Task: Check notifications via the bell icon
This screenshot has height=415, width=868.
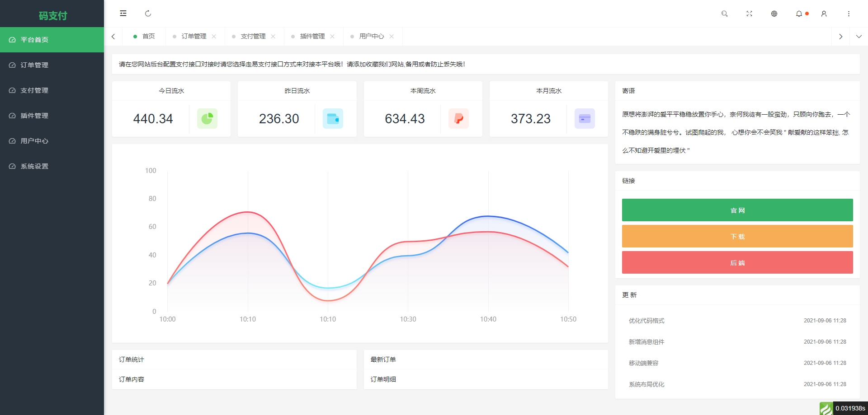Action: tap(799, 14)
